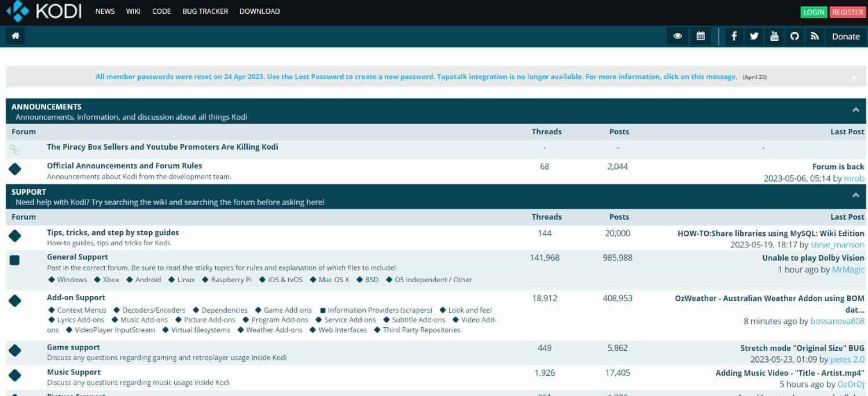Viewport: 868px width, 396px height.
Task: Click link icon beside Piracy Box Sellers row
Action: (15, 150)
